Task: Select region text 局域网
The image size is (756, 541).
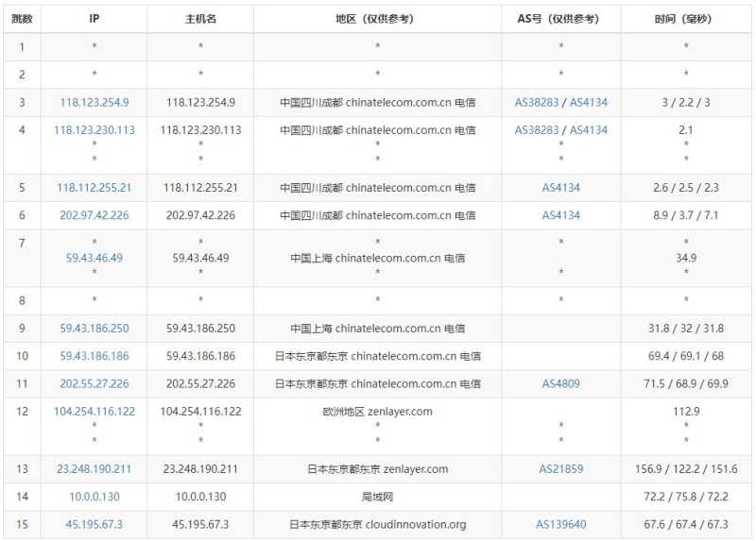Action: tap(377, 497)
